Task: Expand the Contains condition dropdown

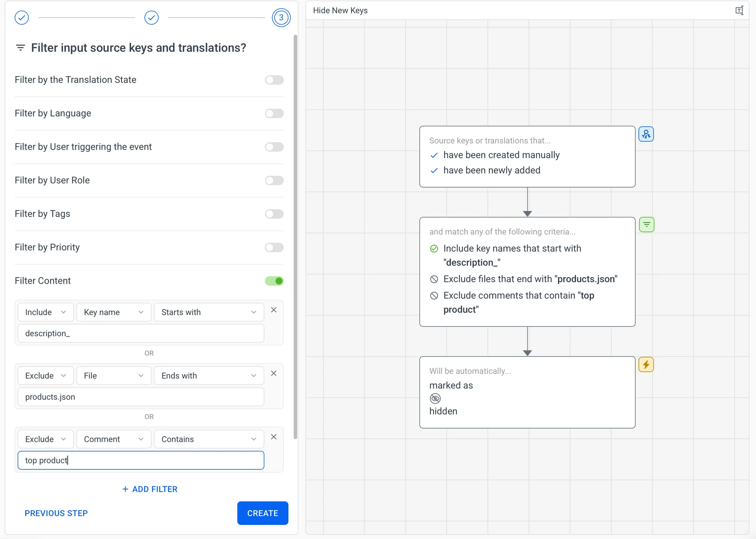Action: click(209, 439)
